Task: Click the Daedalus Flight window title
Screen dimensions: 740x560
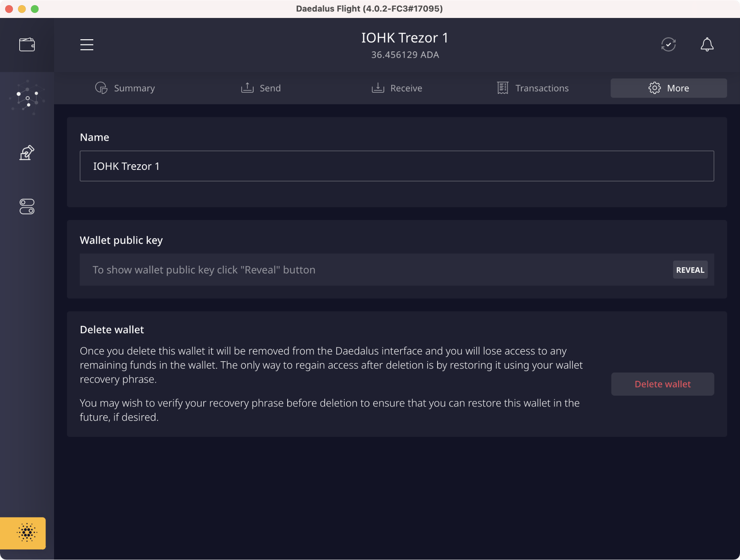Action: point(369,9)
